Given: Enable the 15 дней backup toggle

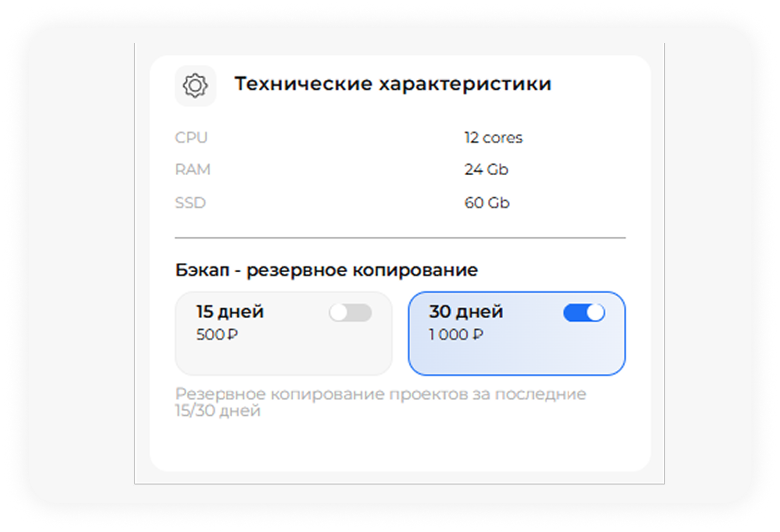Looking at the screenshot, I should (350, 313).
